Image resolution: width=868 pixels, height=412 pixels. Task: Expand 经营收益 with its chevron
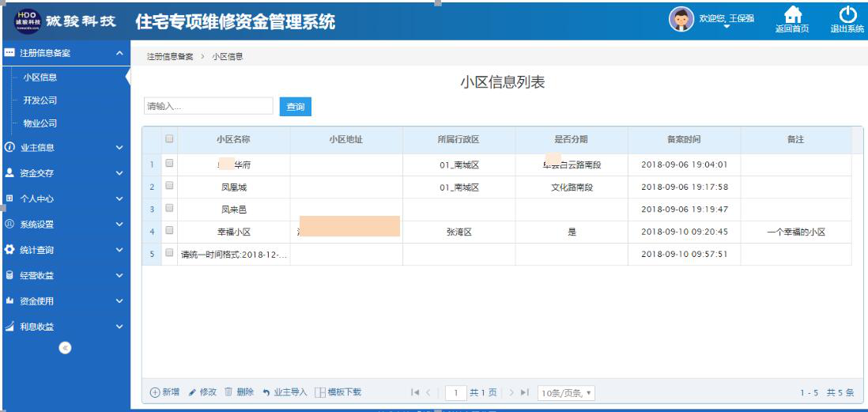coord(119,275)
